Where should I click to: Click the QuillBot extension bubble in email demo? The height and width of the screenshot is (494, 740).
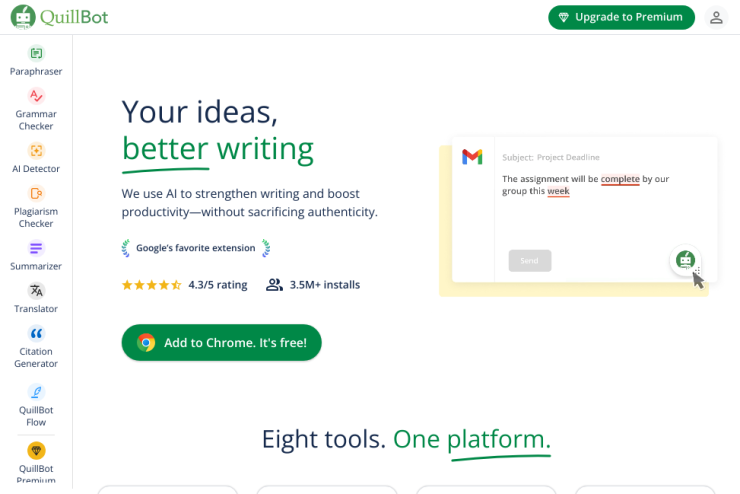click(685, 260)
